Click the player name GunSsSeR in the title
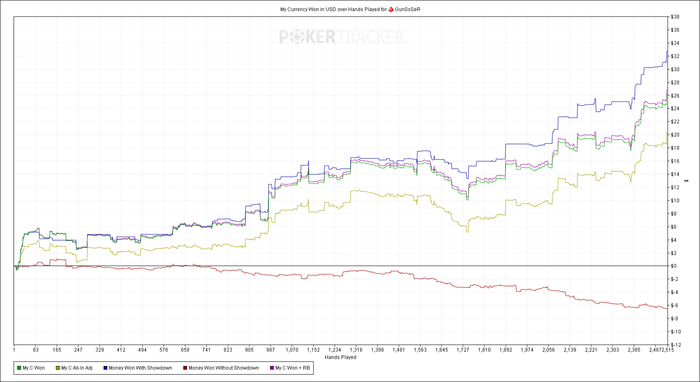Viewport: 700px width, 382px height. click(408, 9)
